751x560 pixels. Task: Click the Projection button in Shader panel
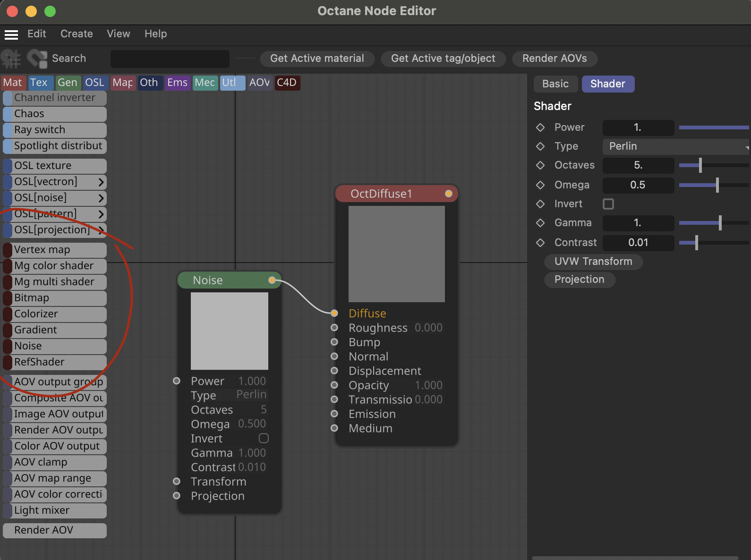pos(580,280)
